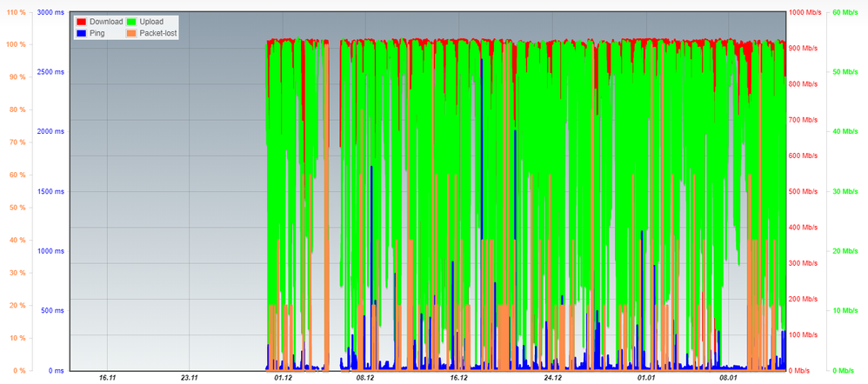The width and height of the screenshot is (868, 384).
Task: Click the 50 % packet-loss axis label
Action: tap(18, 208)
